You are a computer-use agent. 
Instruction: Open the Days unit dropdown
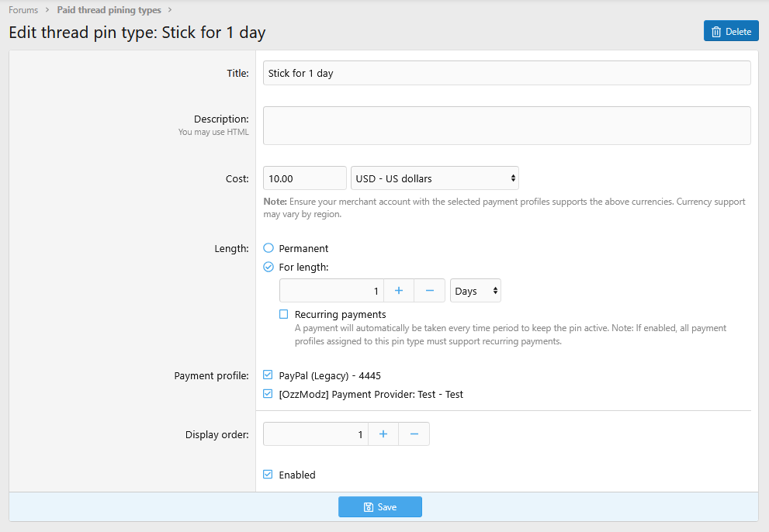[x=475, y=291]
